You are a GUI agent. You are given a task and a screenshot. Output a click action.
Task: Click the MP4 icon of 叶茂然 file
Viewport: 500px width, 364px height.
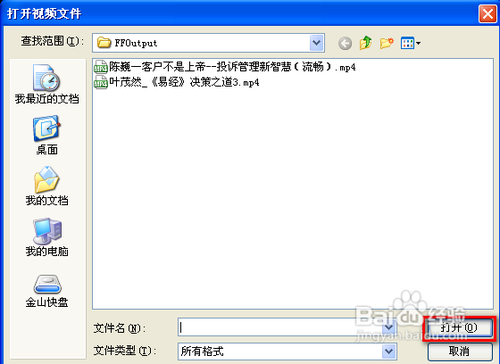click(x=101, y=82)
